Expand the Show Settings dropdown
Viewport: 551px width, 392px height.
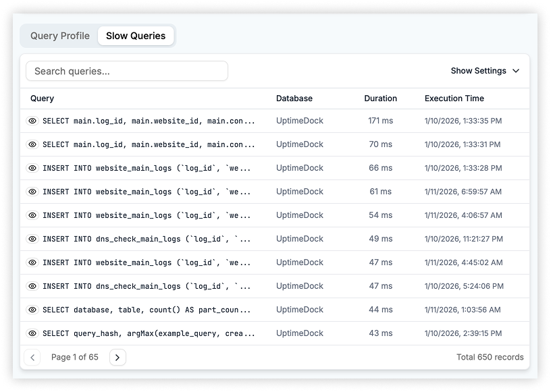pos(485,71)
